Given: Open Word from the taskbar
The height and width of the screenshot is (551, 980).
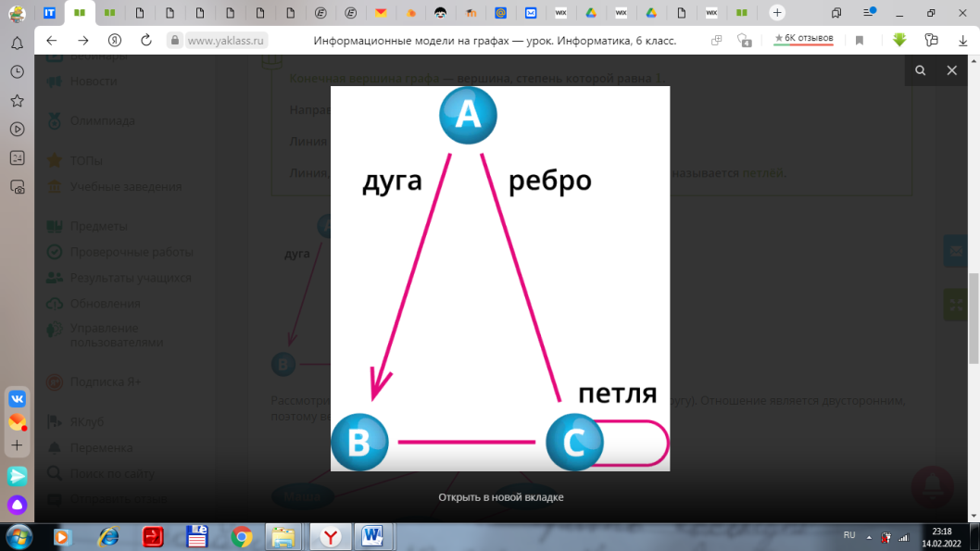Looking at the screenshot, I should pyautogui.click(x=372, y=536).
